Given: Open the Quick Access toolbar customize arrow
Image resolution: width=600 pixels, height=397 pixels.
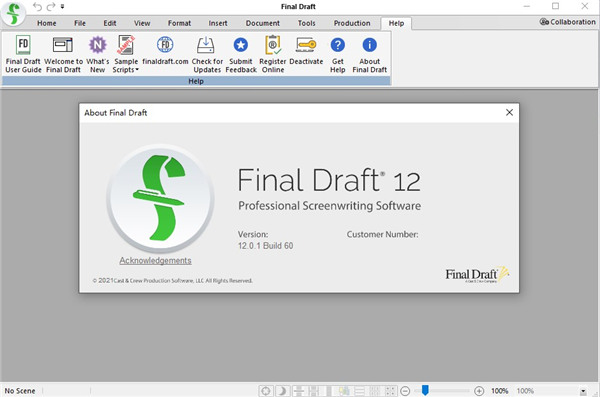Looking at the screenshot, I should click(62, 7).
